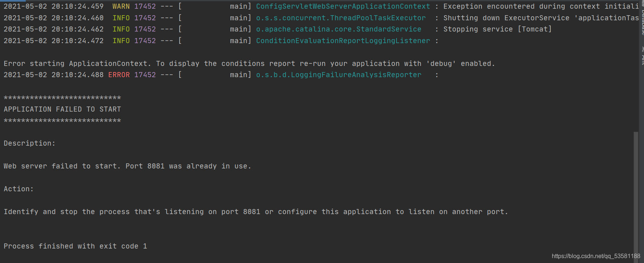Screen dimensions: 644x263
Task: Click the 'Shutting down ExecutorService' message
Action: (541, 18)
